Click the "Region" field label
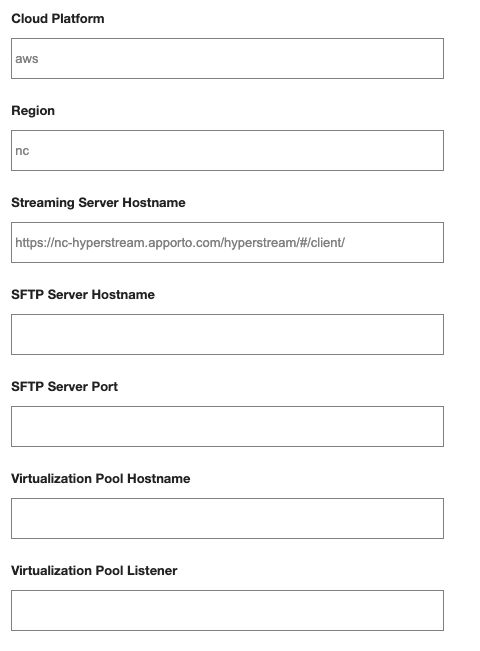480x651 pixels. [33, 111]
